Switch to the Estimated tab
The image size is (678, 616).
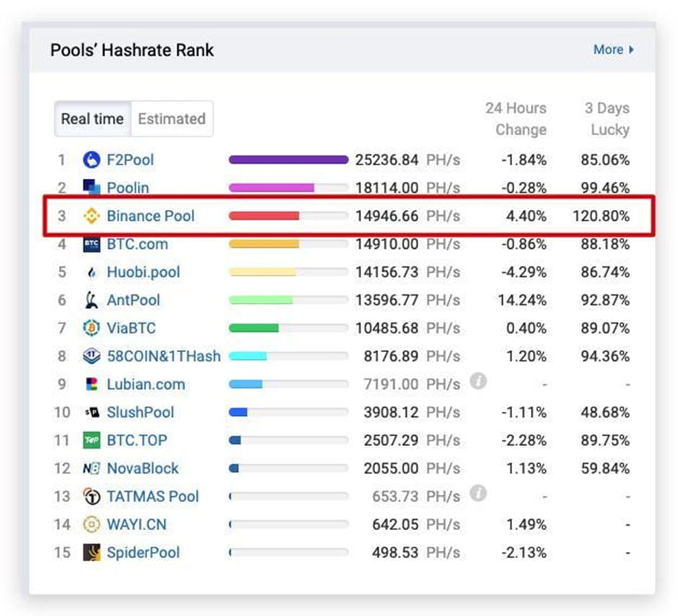(x=172, y=119)
